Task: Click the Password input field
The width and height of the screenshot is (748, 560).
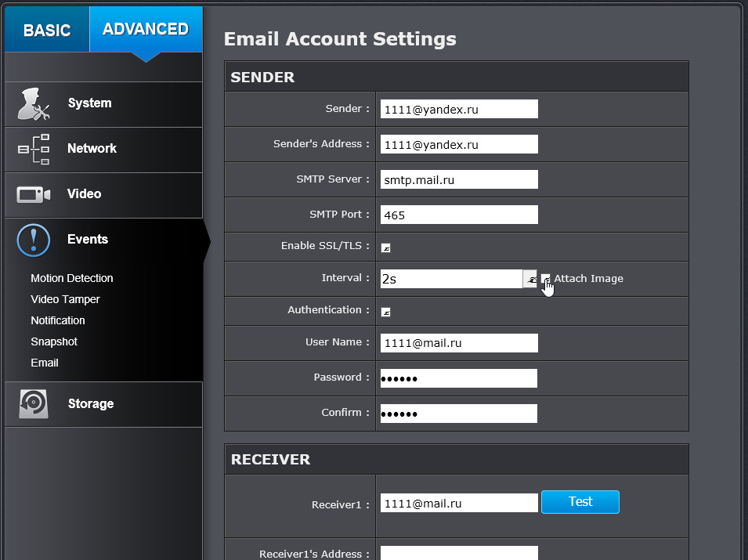Action: 458,378
